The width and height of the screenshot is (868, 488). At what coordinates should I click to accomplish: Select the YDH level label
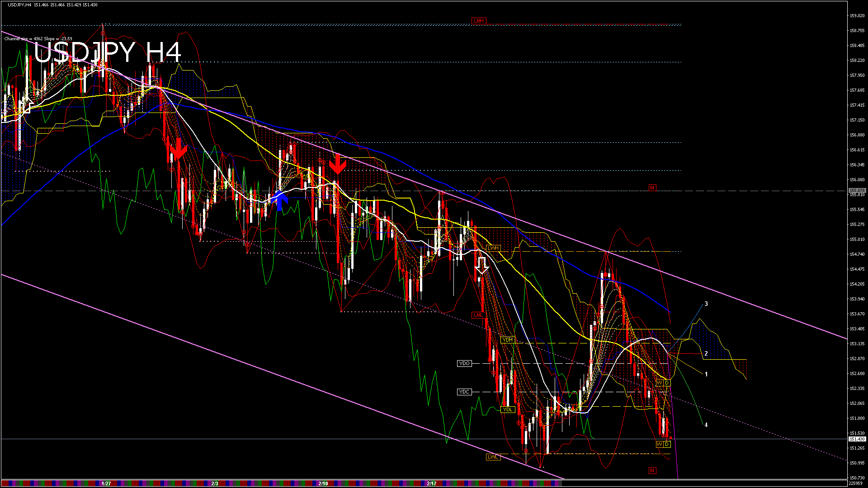(x=508, y=340)
